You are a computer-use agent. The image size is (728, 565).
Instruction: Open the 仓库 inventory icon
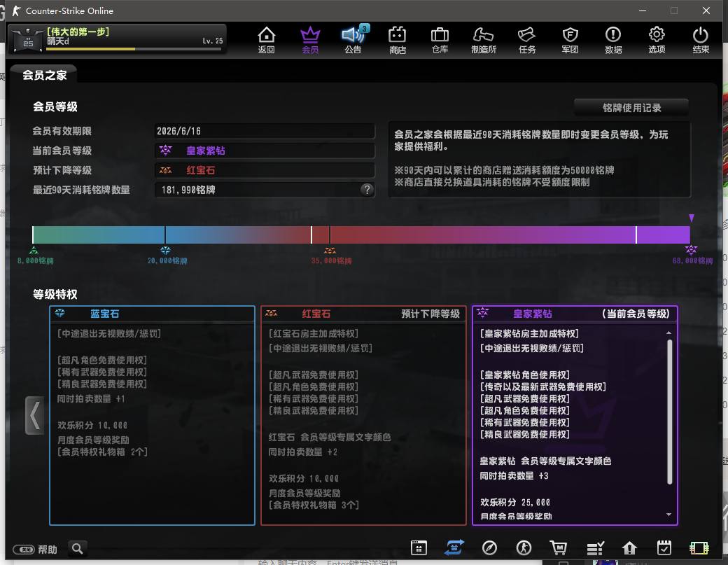point(440,40)
